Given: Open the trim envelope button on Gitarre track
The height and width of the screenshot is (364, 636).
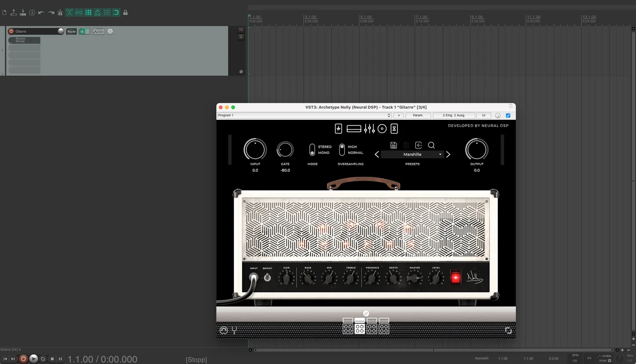Looking at the screenshot, I should pyautogui.click(x=98, y=32).
